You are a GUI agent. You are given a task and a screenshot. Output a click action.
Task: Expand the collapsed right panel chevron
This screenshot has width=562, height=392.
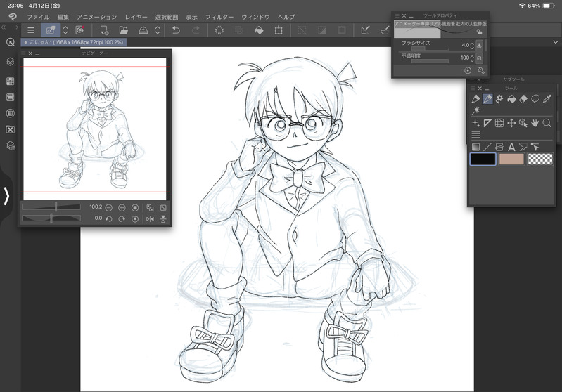tap(555, 43)
